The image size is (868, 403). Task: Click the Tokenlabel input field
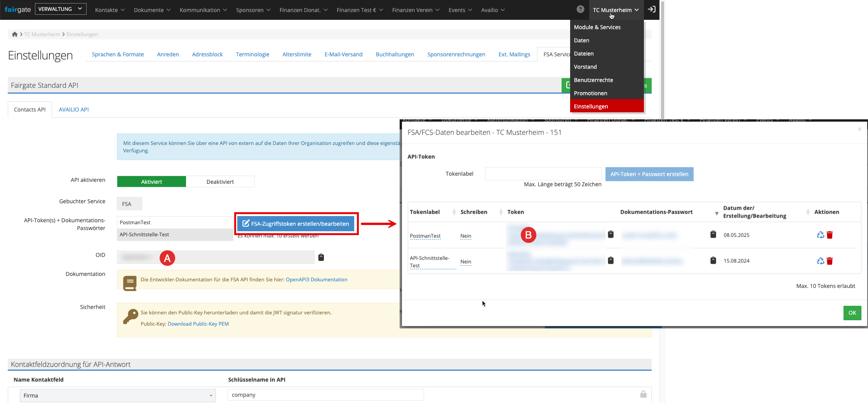pos(543,174)
